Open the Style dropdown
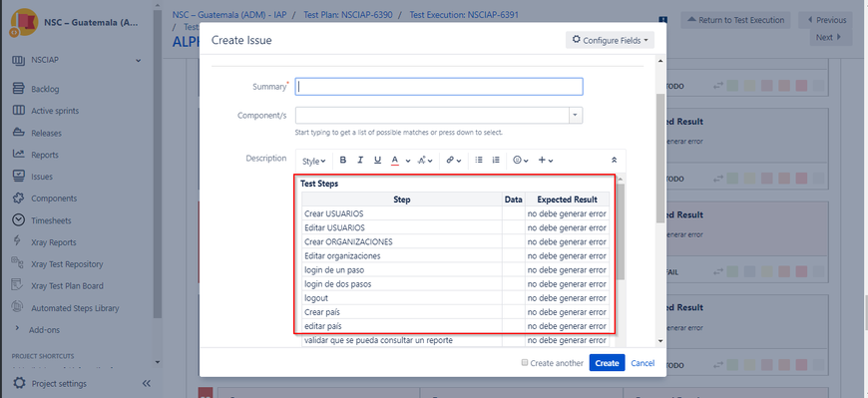 [x=314, y=161]
